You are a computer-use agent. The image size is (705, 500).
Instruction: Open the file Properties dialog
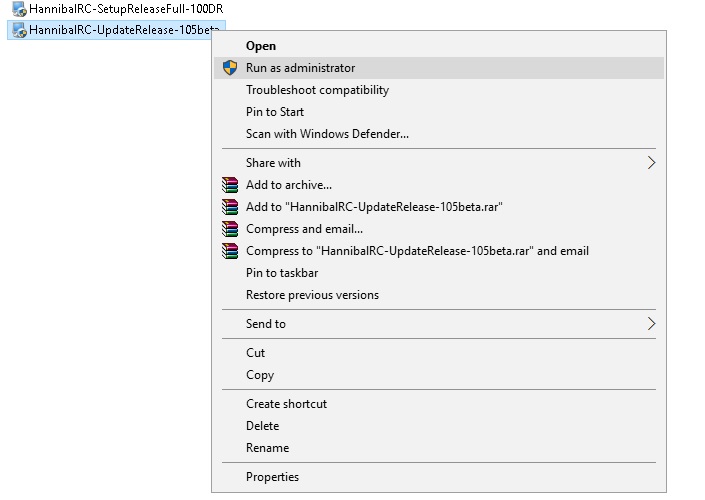[x=272, y=477]
